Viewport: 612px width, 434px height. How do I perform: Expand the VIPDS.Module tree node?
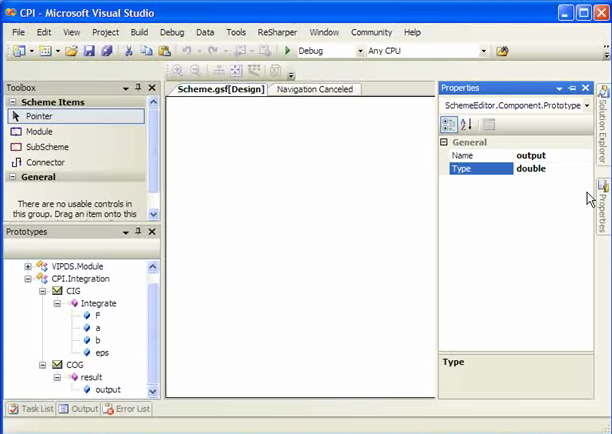click(x=27, y=266)
